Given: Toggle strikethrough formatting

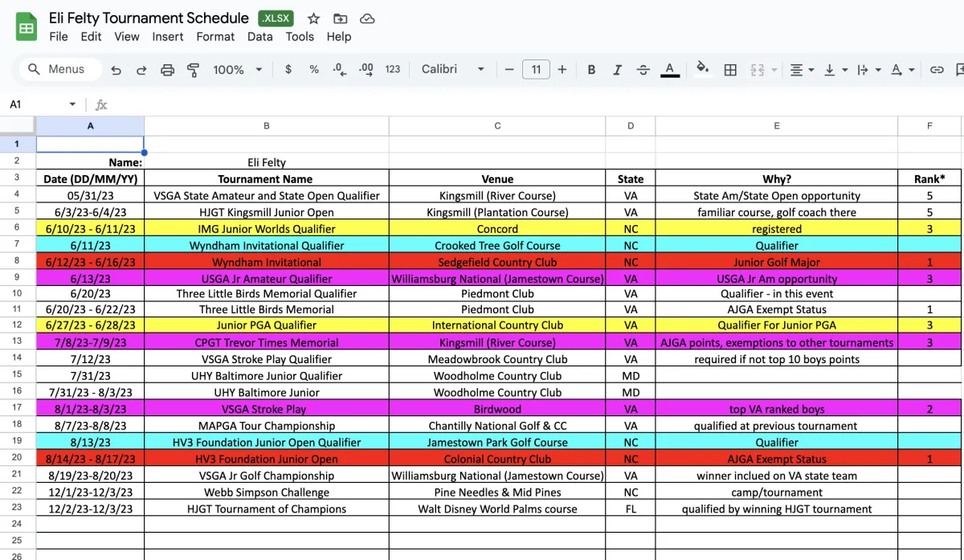Looking at the screenshot, I should point(643,70).
